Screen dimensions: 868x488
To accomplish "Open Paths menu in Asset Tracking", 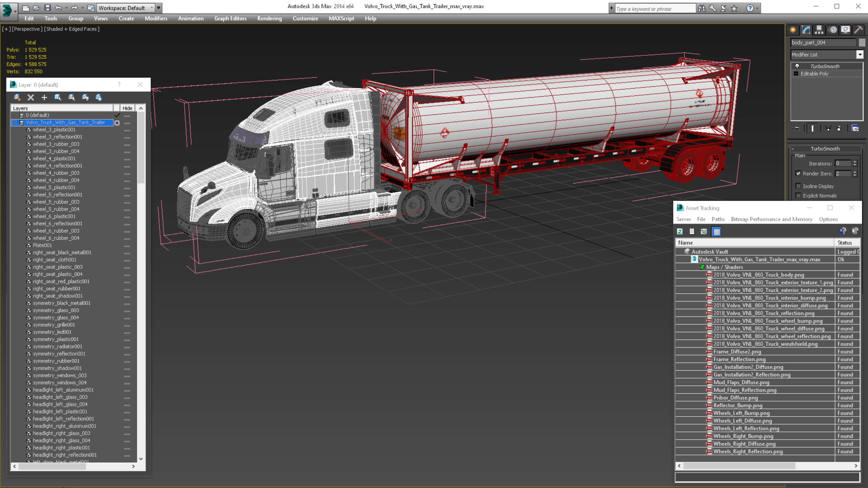I will click(718, 219).
